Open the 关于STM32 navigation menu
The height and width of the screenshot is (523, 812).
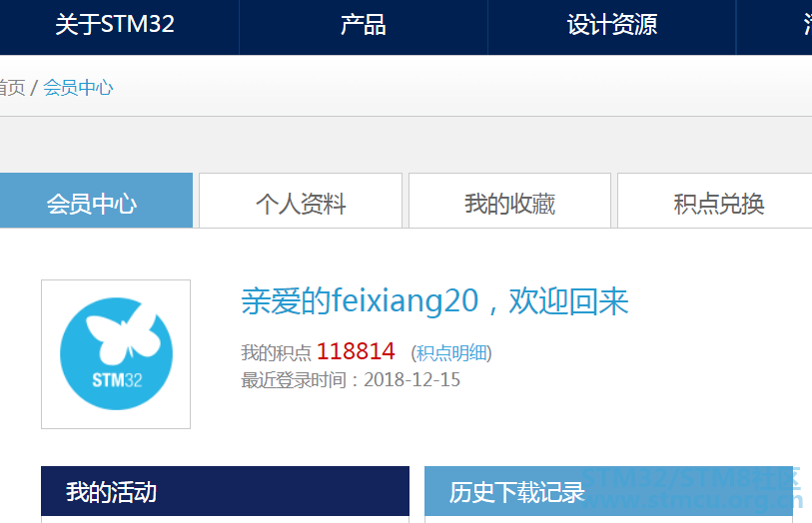click(x=115, y=25)
